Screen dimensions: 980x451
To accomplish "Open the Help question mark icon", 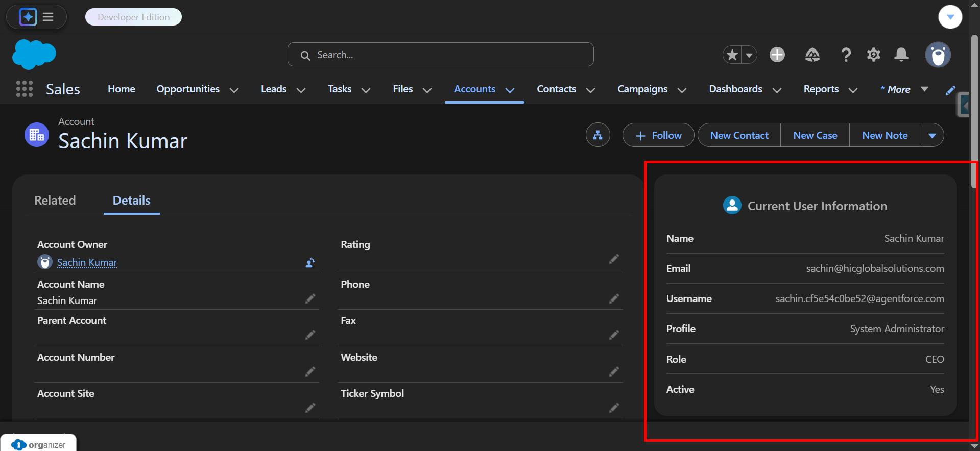I will coord(846,55).
